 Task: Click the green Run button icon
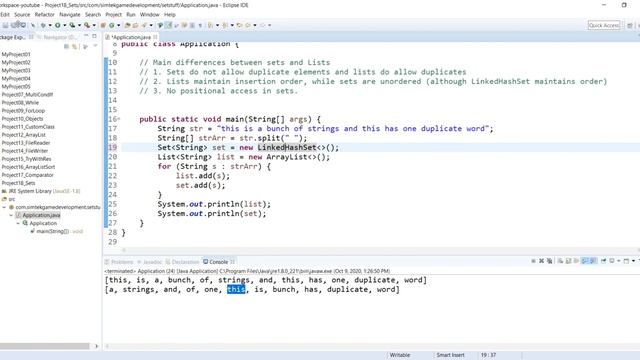(x=58, y=25)
